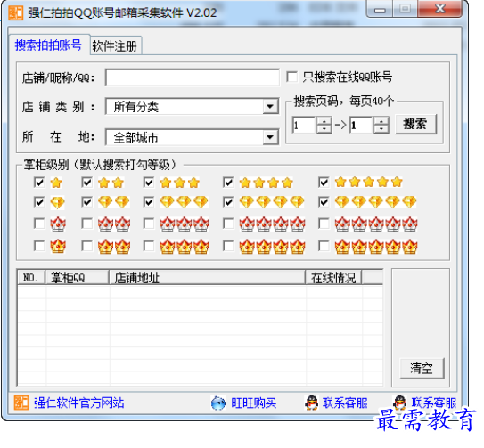Click the first QQ penguin icon
Viewport: 484px width, 448px height.
click(x=311, y=403)
